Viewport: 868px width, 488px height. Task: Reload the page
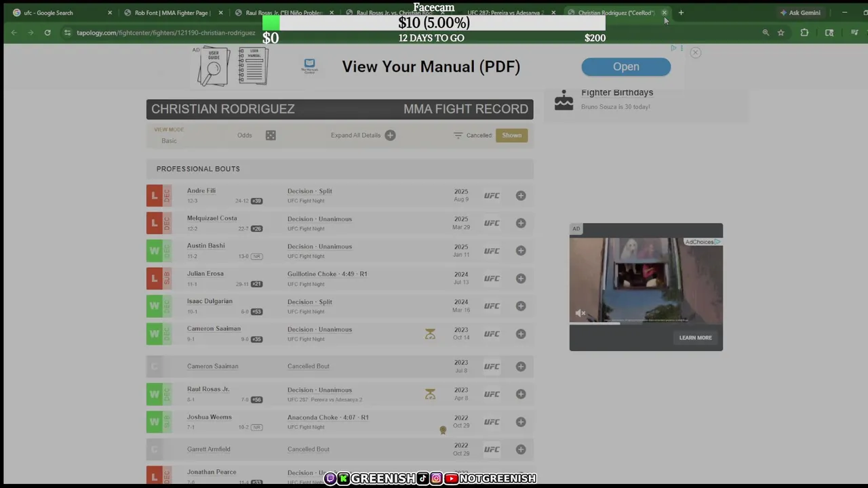47,33
